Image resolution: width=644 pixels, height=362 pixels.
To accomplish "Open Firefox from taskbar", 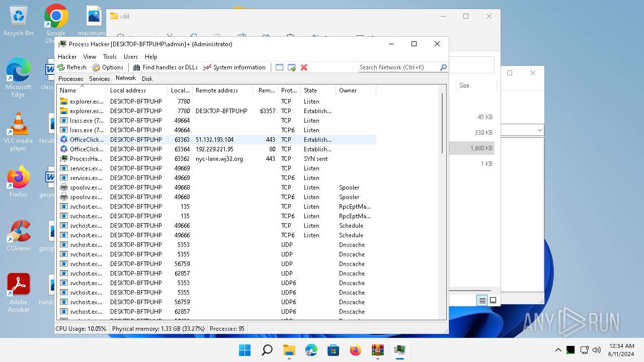I will pyautogui.click(x=356, y=350).
